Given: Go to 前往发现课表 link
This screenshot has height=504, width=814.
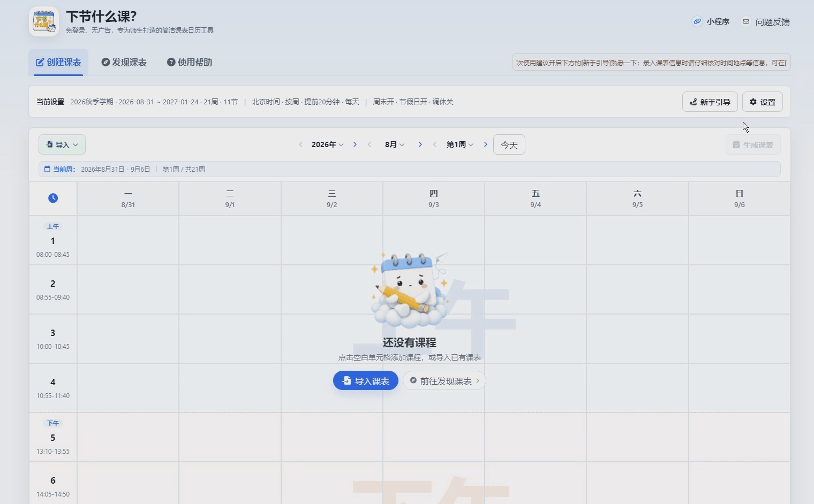Looking at the screenshot, I should click(x=444, y=380).
